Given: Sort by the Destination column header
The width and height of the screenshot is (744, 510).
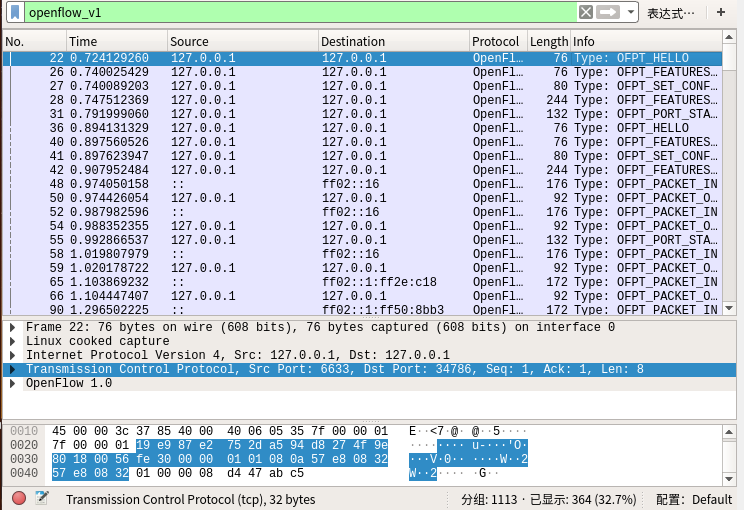Looking at the screenshot, I should point(394,41).
